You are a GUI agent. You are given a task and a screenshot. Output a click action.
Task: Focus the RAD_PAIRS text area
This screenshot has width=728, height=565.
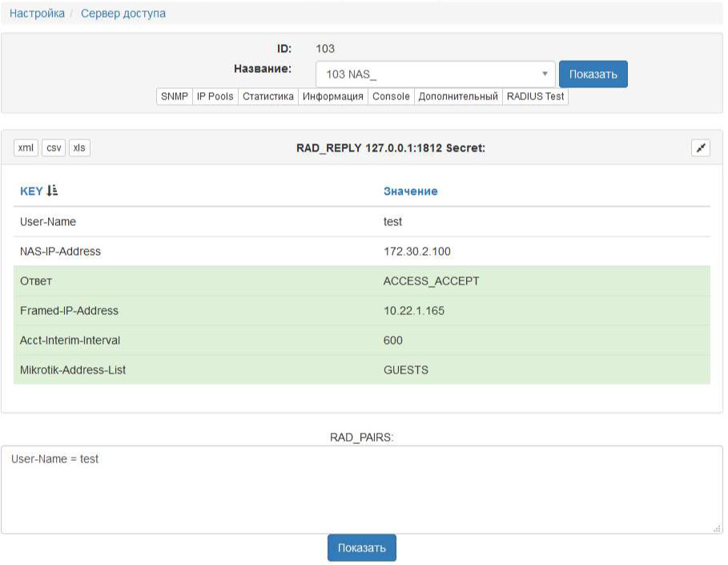(362, 490)
